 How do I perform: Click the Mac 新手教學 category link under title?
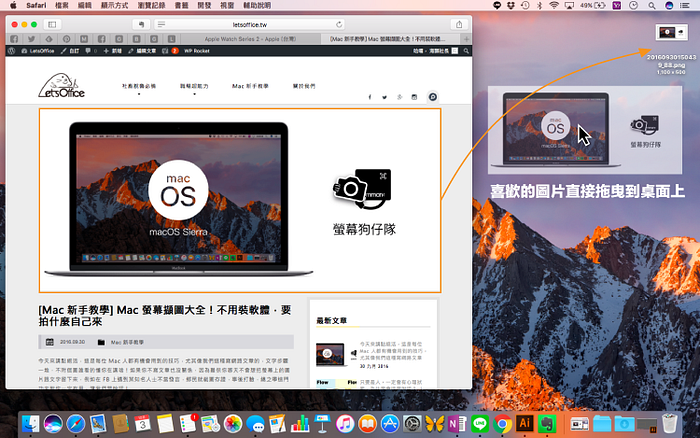click(x=127, y=342)
